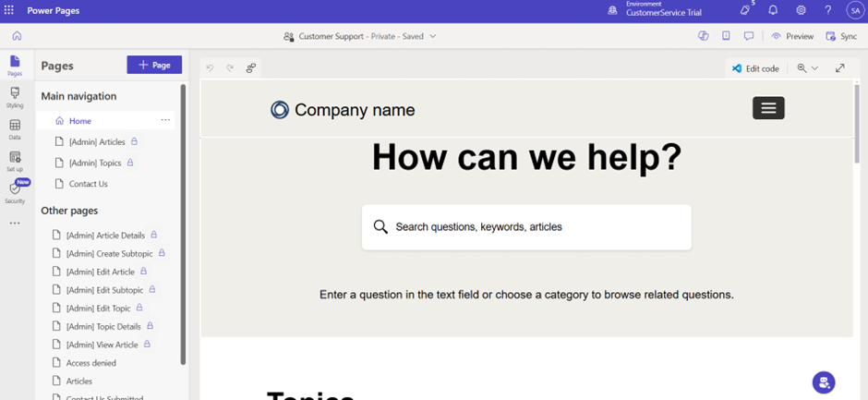Open the settings gear in header
This screenshot has width=868, height=400.
click(801, 10)
